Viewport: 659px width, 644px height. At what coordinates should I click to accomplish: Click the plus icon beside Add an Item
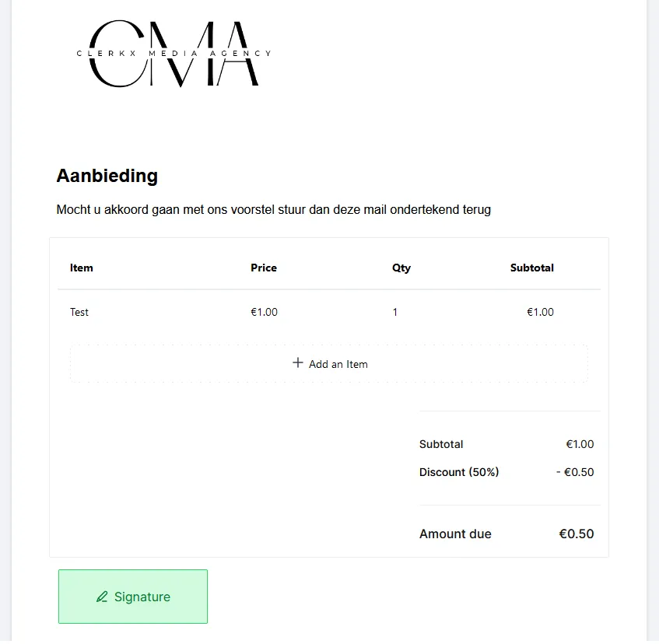point(297,362)
